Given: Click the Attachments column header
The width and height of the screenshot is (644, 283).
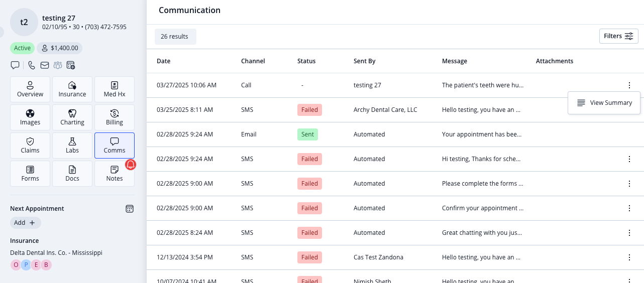Looking at the screenshot, I should tap(555, 61).
